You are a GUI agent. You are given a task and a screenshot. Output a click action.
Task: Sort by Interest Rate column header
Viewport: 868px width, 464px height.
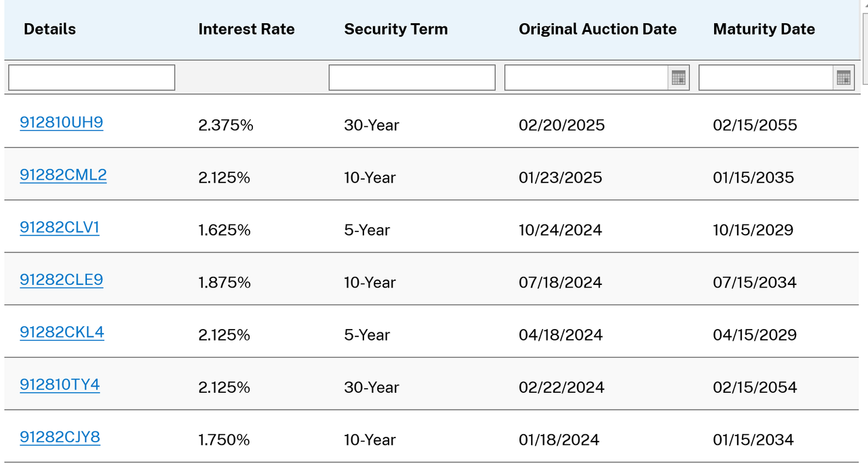246,29
